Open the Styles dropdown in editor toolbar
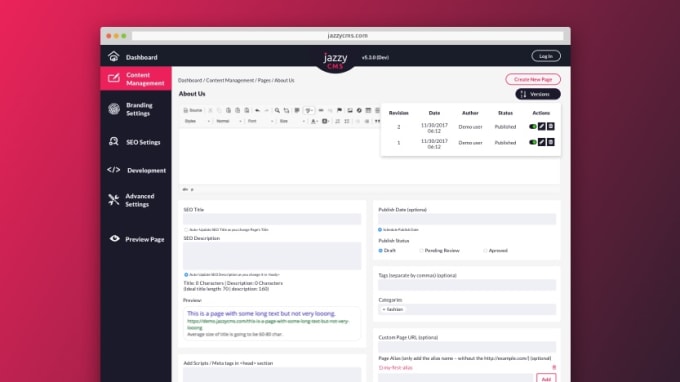680x382 pixels. point(198,121)
